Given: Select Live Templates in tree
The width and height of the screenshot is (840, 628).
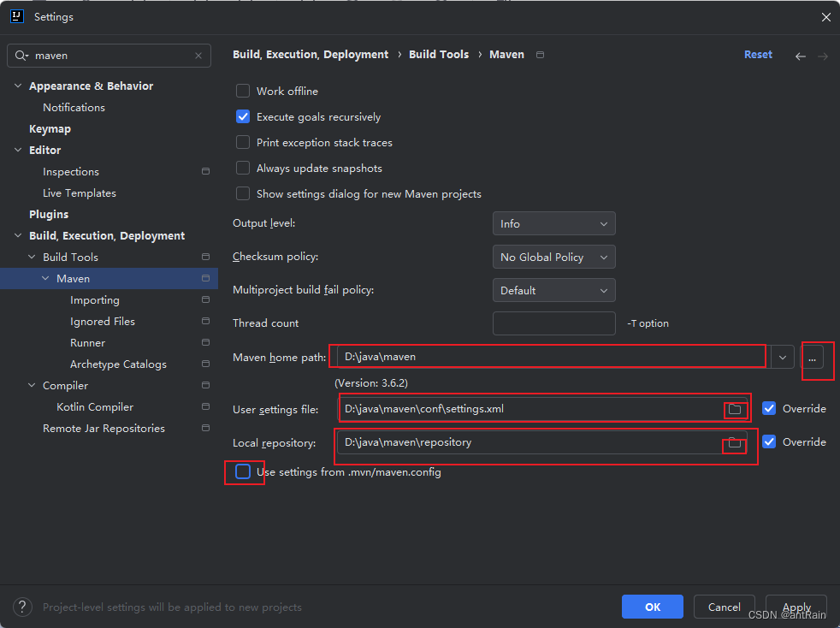Looking at the screenshot, I should pos(80,193).
